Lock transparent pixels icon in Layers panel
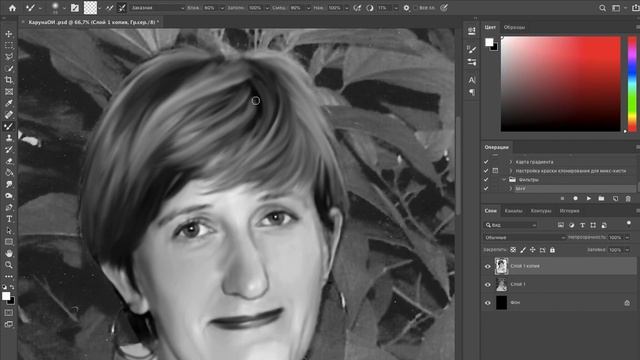Screen dimensions: 640x360 (513, 250)
